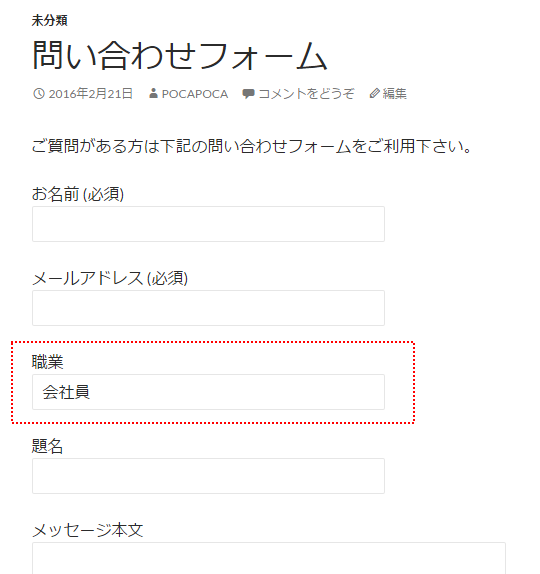Click the 職業 field containing 会社員

(208, 392)
